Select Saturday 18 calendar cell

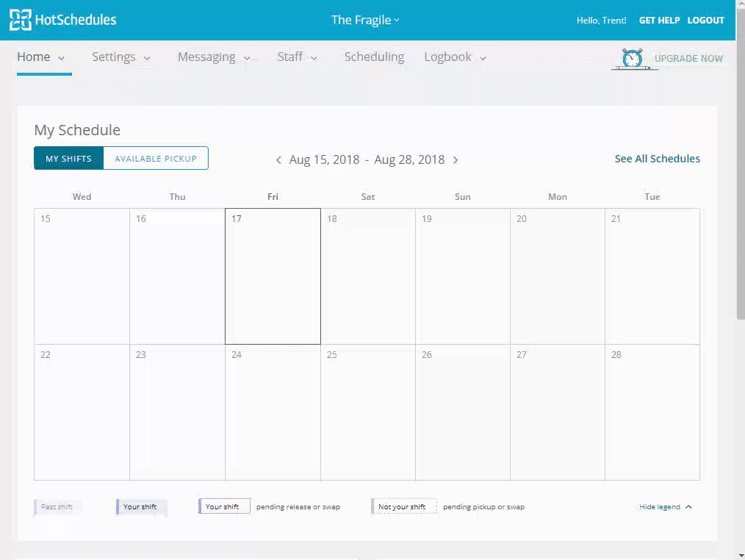point(368,276)
